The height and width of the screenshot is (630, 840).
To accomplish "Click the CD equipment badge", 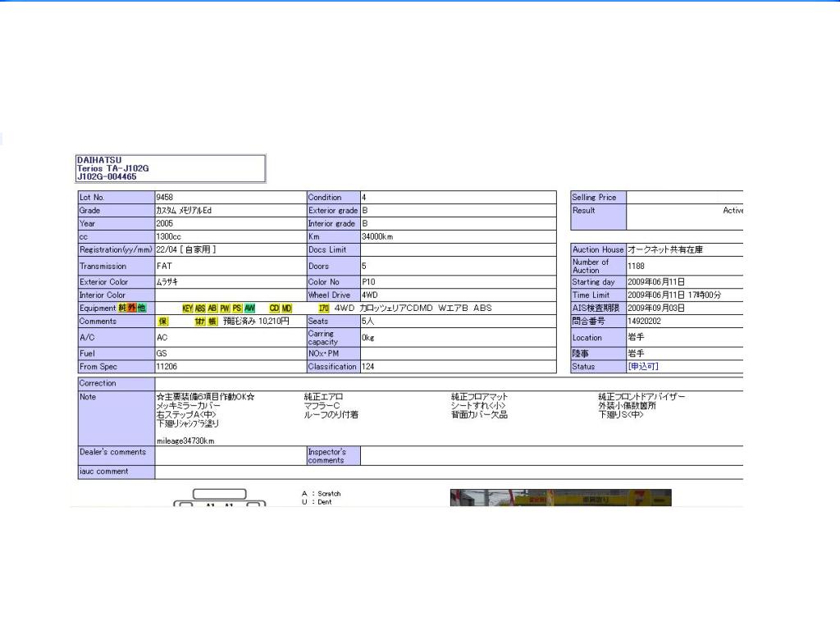I will (274, 308).
